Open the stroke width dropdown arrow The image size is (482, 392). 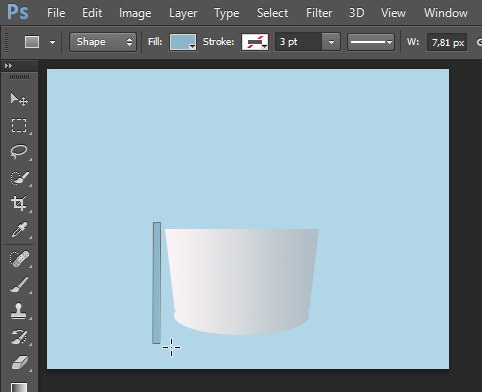(331, 42)
